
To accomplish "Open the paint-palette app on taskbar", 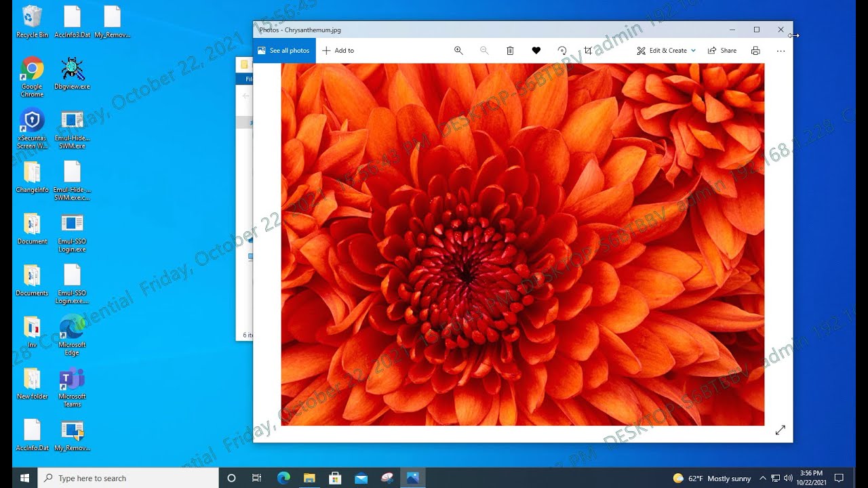I will click(387, 478).
